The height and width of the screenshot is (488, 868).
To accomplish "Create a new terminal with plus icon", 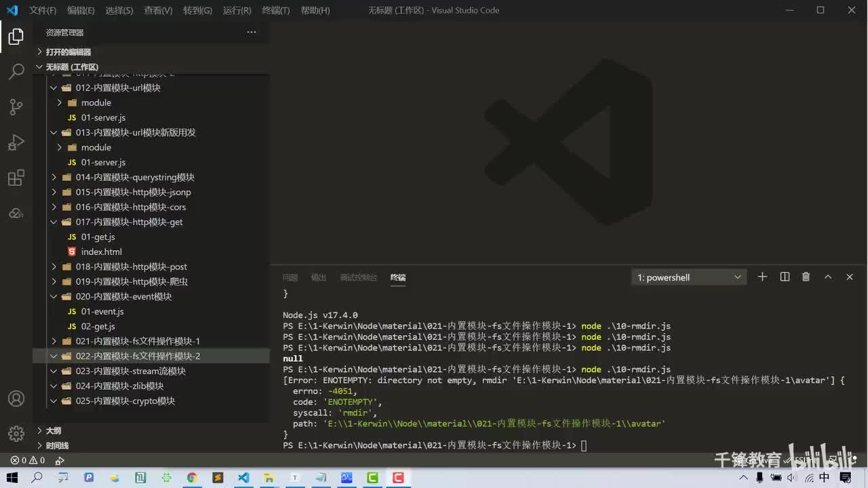I will click(762, 277).
